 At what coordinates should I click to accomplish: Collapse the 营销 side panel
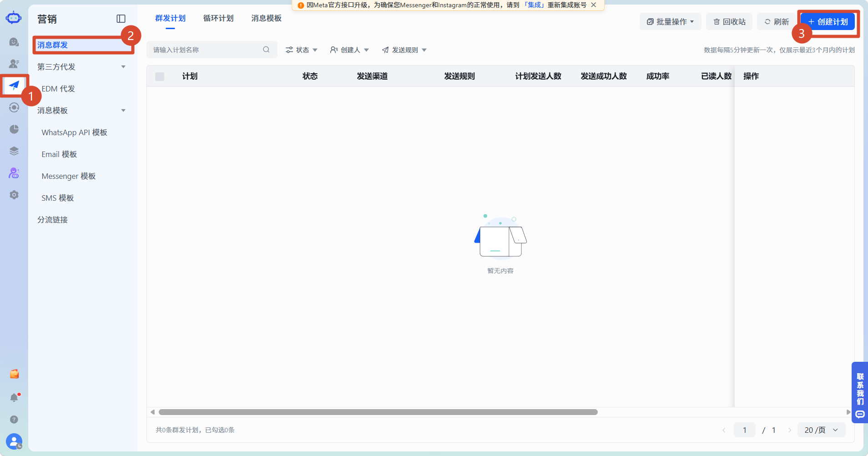click(x=121, y=19)
